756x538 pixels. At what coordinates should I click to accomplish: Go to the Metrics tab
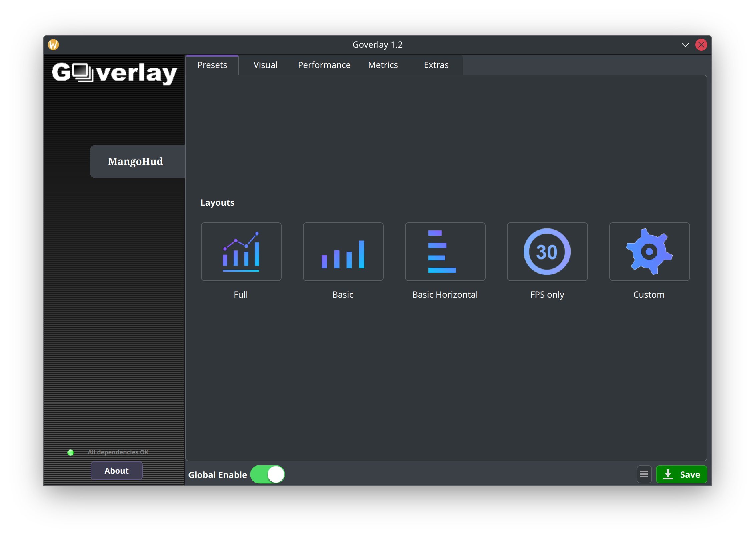tap(383, 65)
